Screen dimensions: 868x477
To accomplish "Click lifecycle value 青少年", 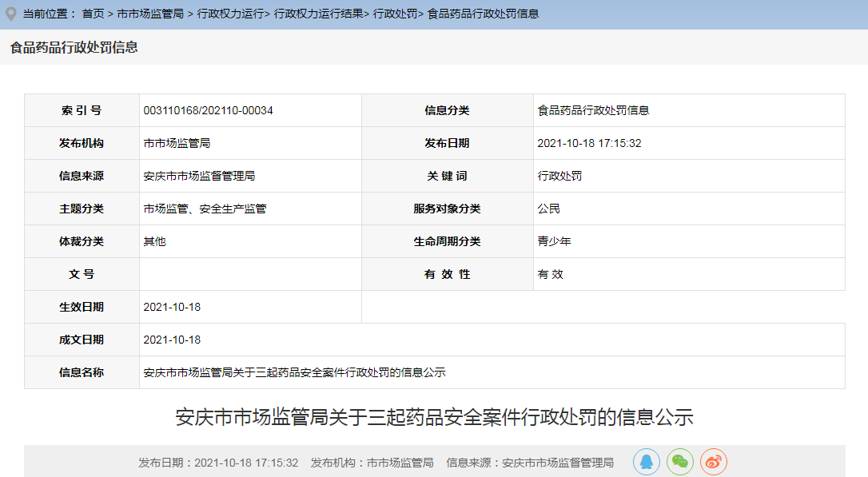I will 554,241.
